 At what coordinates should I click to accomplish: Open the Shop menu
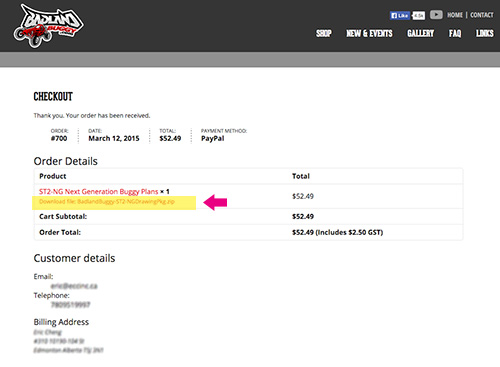(x=324, y=33)
